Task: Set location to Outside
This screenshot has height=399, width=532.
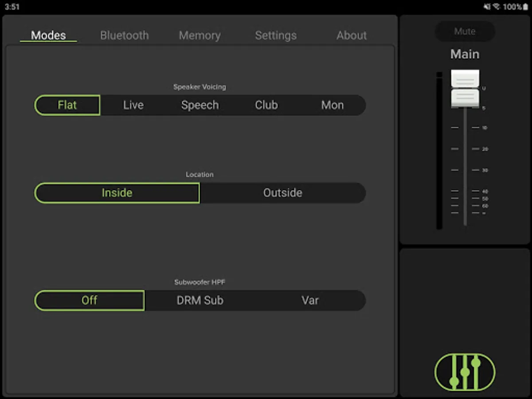Action: 283,193
